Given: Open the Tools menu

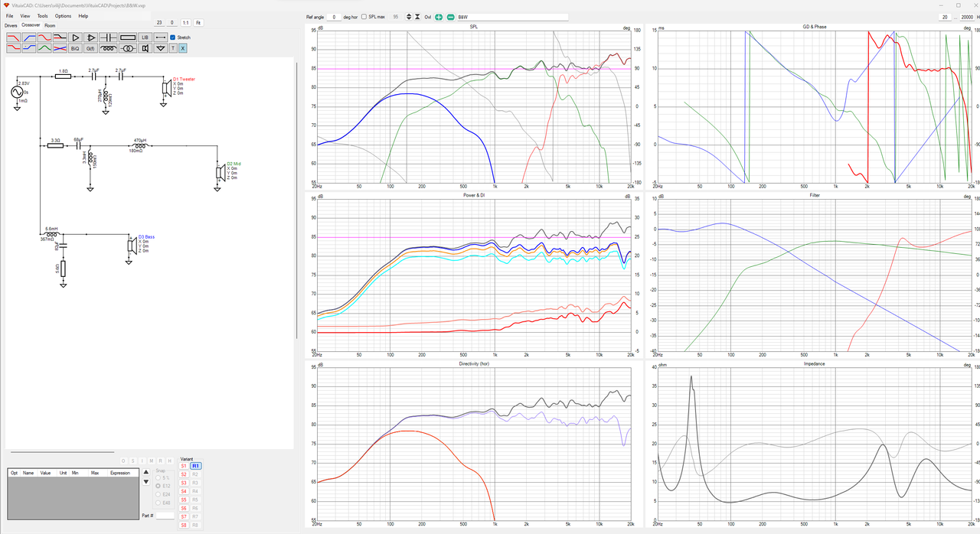Looking at the screenshot, I should tap(42, 15).
